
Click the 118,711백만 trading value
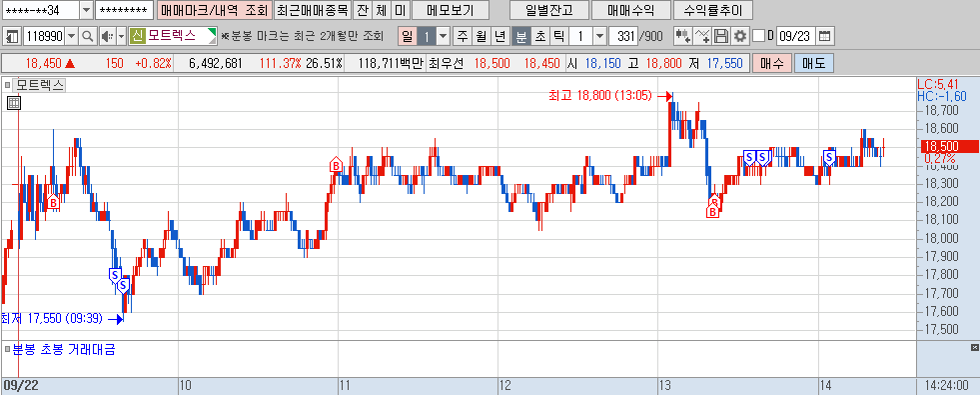click(392, 63)
